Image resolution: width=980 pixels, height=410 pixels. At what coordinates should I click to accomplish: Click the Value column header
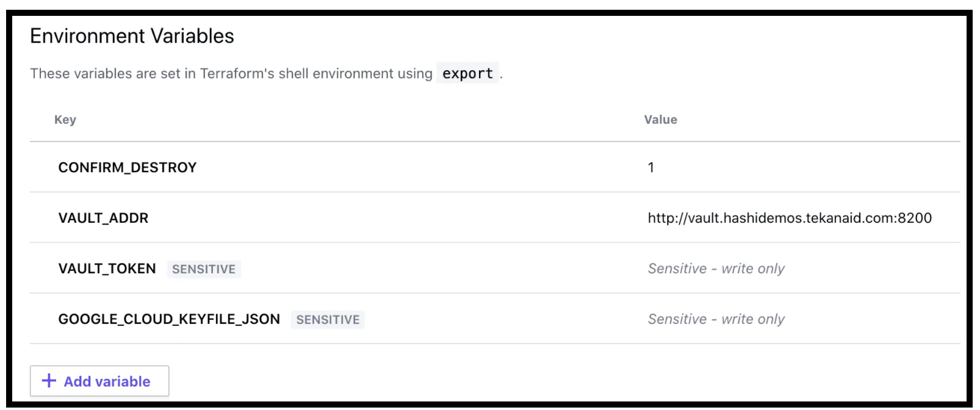tap(660, 120)
